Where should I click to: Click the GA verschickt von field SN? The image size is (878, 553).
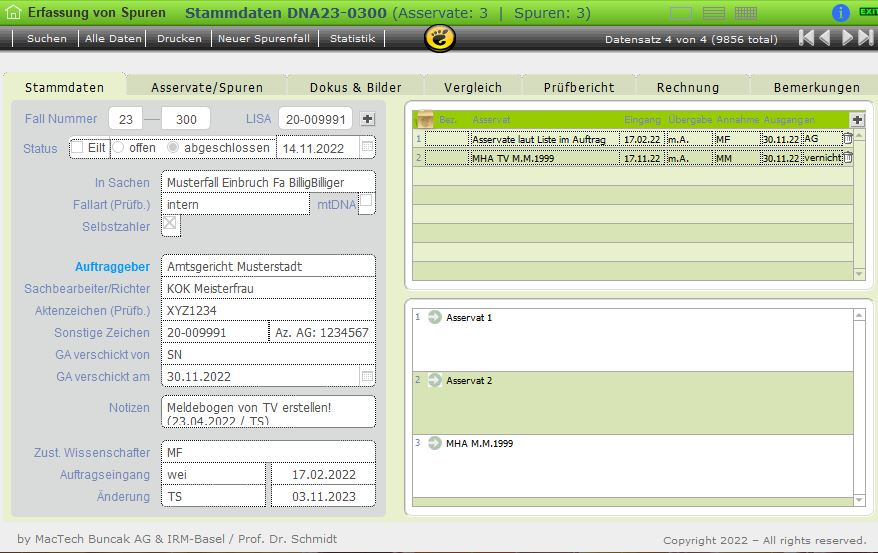point(268,354)
